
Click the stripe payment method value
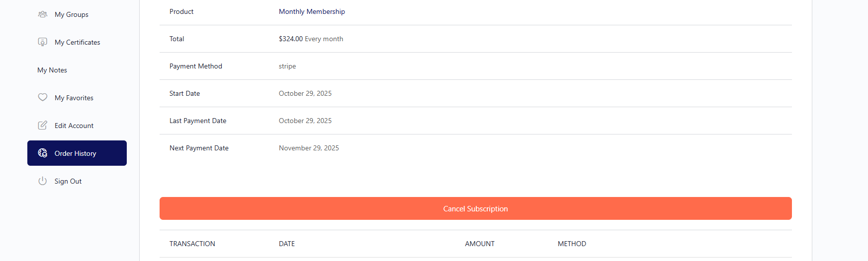point(287,66)
